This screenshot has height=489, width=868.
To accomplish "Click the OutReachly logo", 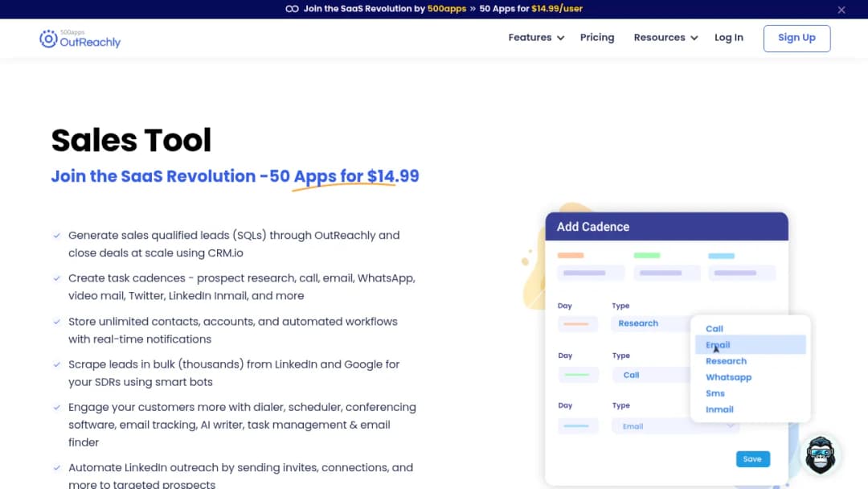I will tap(80, 39).
